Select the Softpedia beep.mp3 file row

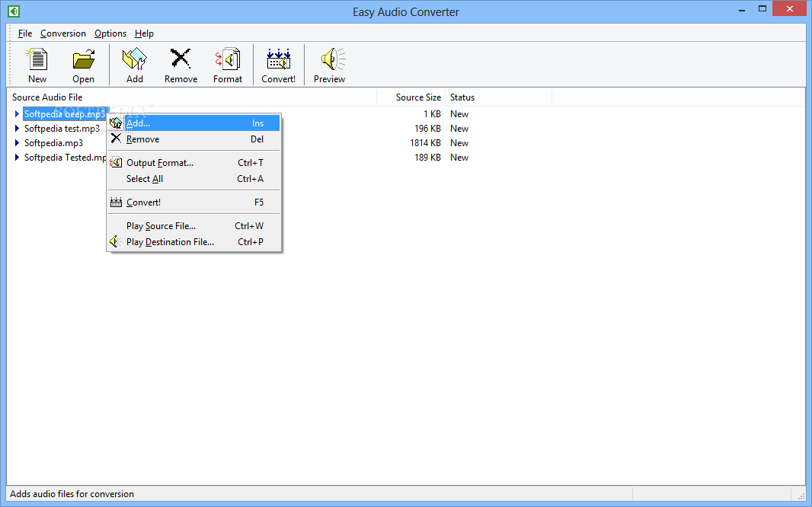tap(65, 114)
